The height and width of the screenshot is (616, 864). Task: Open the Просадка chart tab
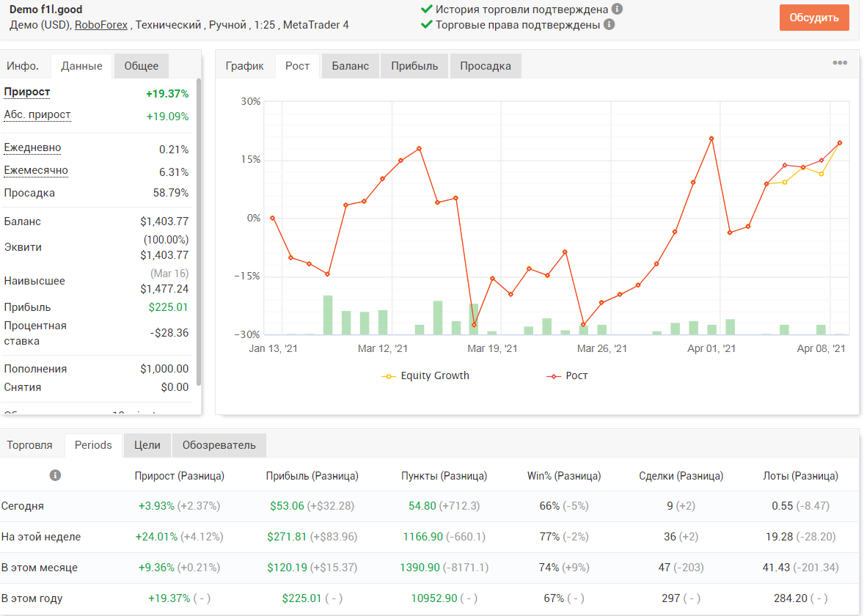coord(486,66)
